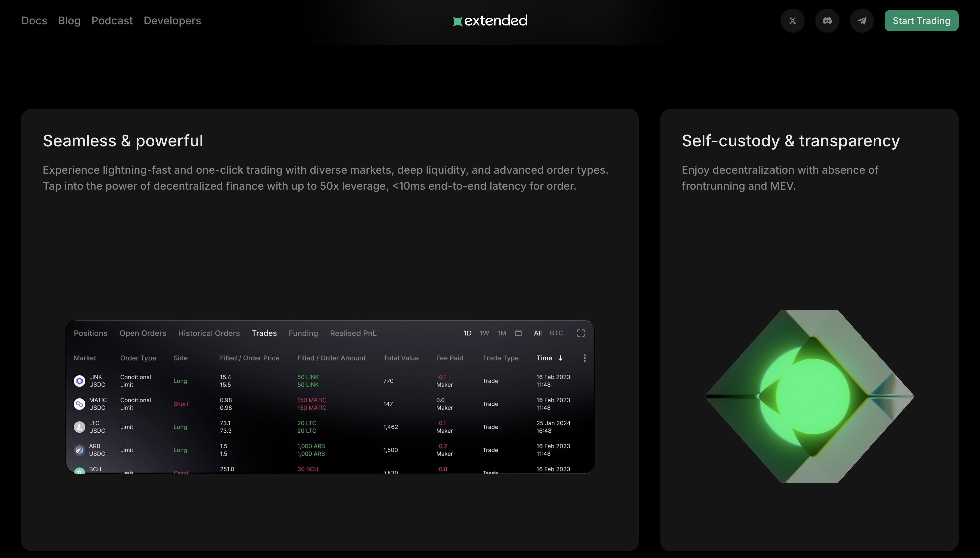Select the 1W time range
This screenshot has height=558, width=980.
point(484,333)
